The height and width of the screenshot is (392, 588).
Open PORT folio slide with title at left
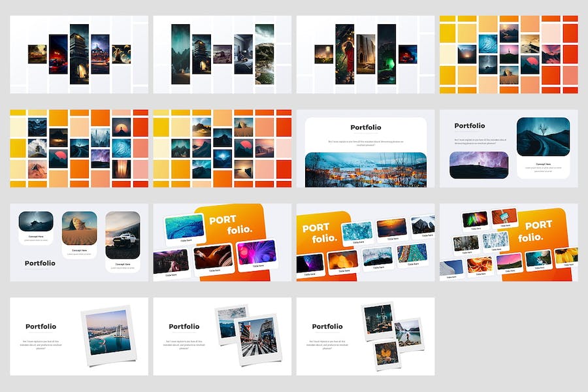coord(366,242)
